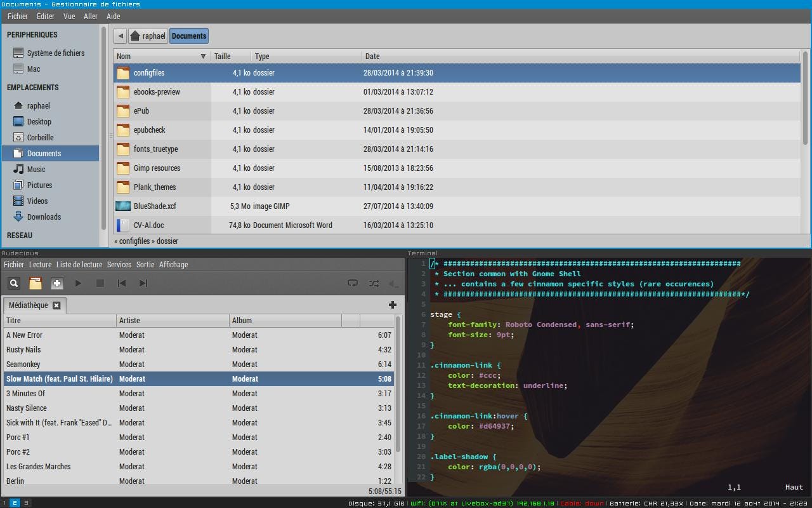Image resolution: width=812 pixels, height=508 pixels.
Task: Select the Plank_themes folder
Action: coord(457,187)
